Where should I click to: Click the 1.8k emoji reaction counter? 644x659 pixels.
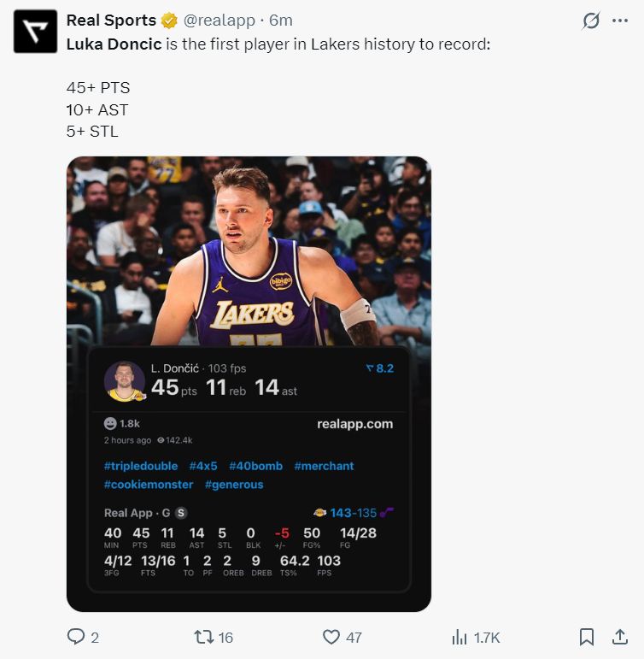pos(121,423)
